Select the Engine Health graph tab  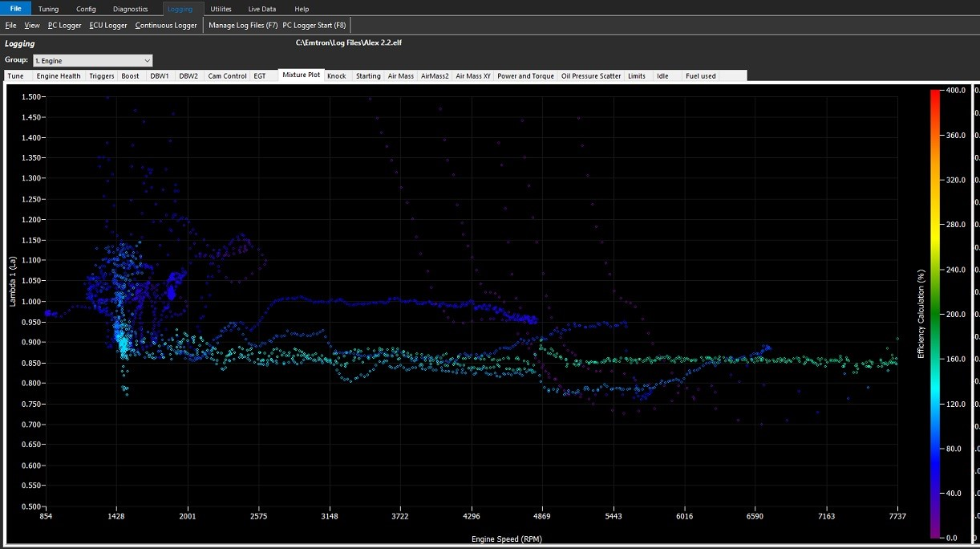(59, 76)
